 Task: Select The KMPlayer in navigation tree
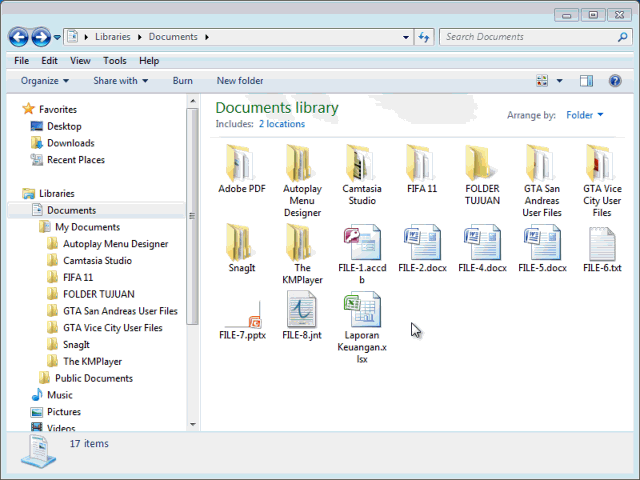click(84, 362)
